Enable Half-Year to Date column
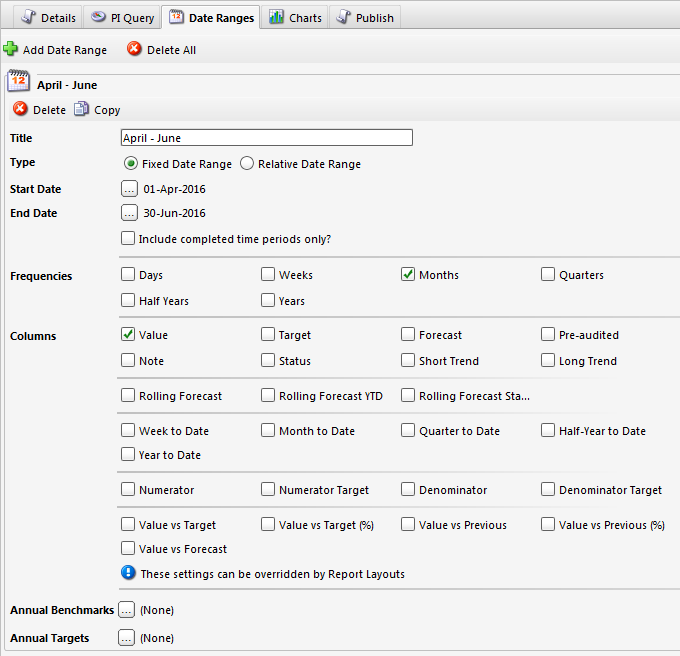The image size is (680, 656). coord(548,430)
